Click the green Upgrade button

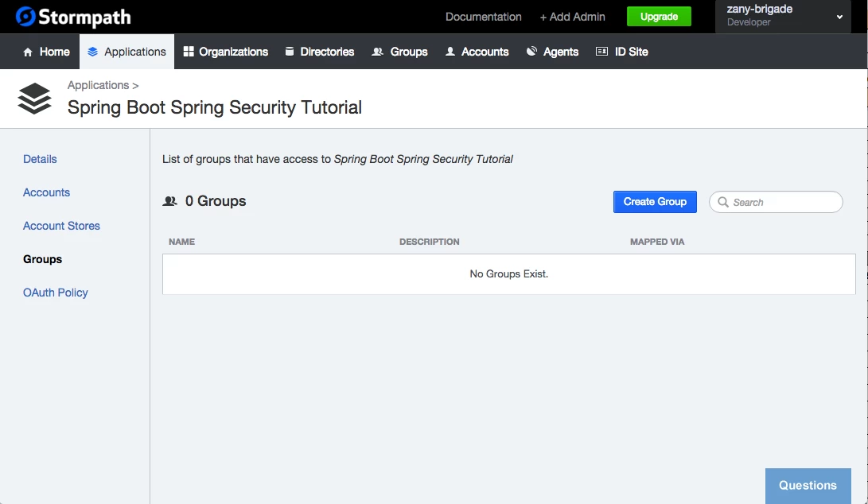pos(659,17)
